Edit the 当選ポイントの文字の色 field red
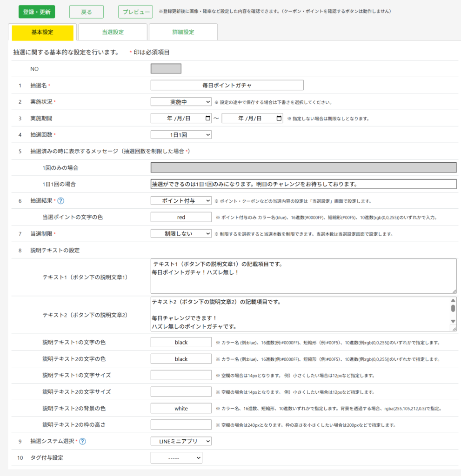The width and height of the screenshot is (461, 476). pyautogui.click(x=181, y=217)
